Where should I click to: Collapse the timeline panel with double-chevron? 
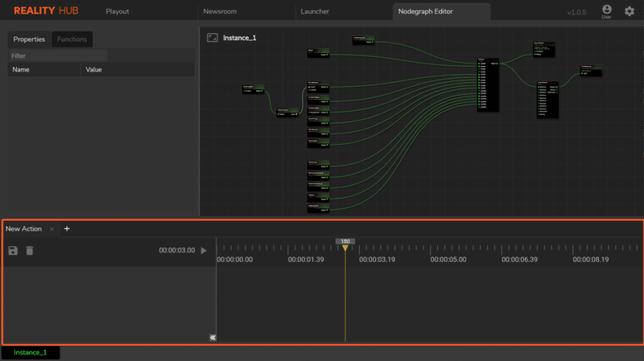213,338
